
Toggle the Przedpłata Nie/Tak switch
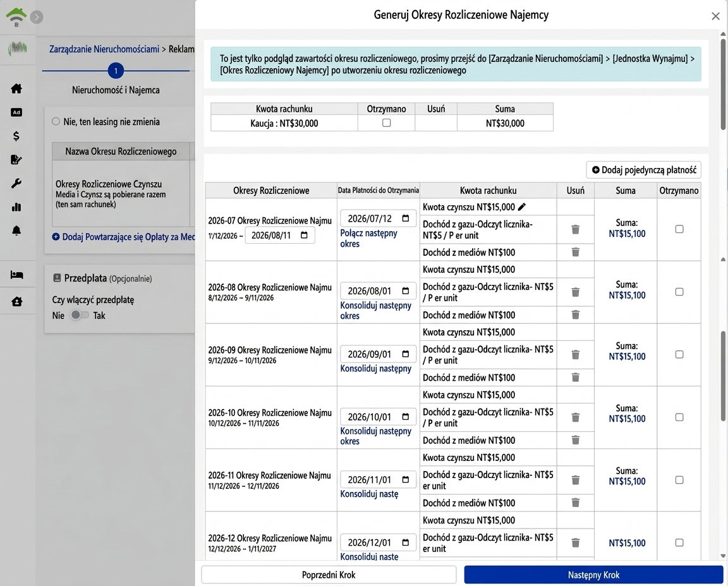click(80, 315)
